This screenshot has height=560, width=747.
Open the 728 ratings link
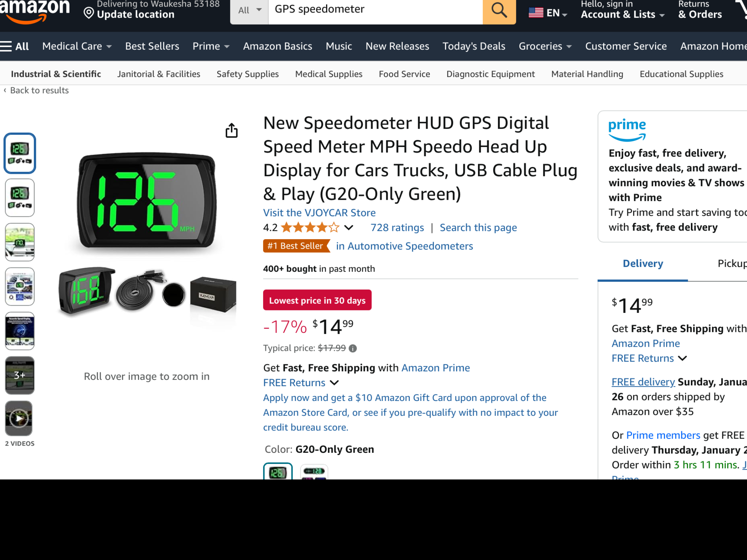tap(397, 227)
